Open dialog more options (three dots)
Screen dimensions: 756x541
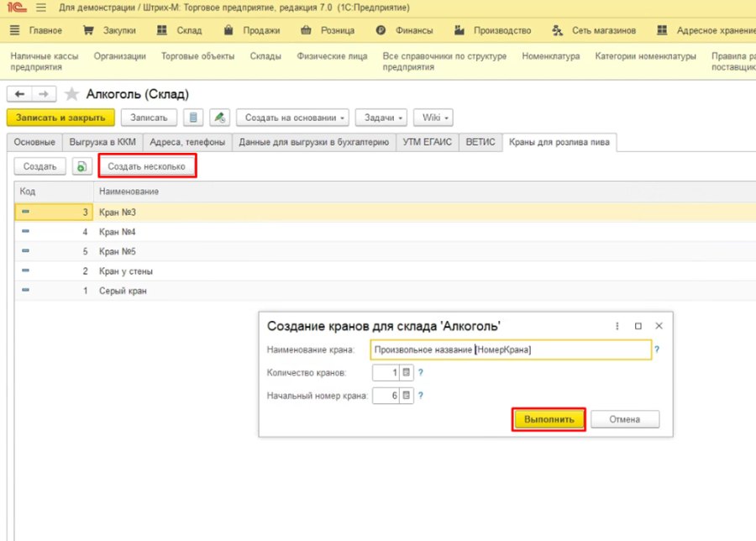617,327
